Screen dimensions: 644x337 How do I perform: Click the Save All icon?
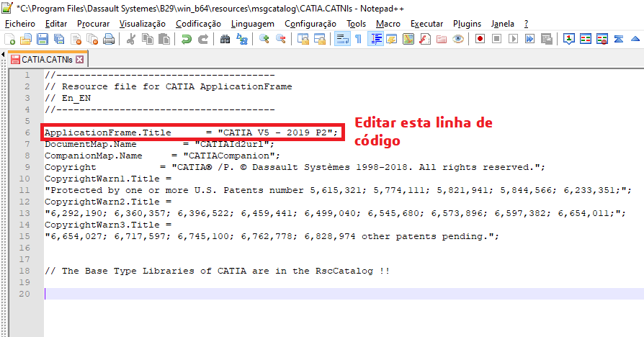(58, 39)
